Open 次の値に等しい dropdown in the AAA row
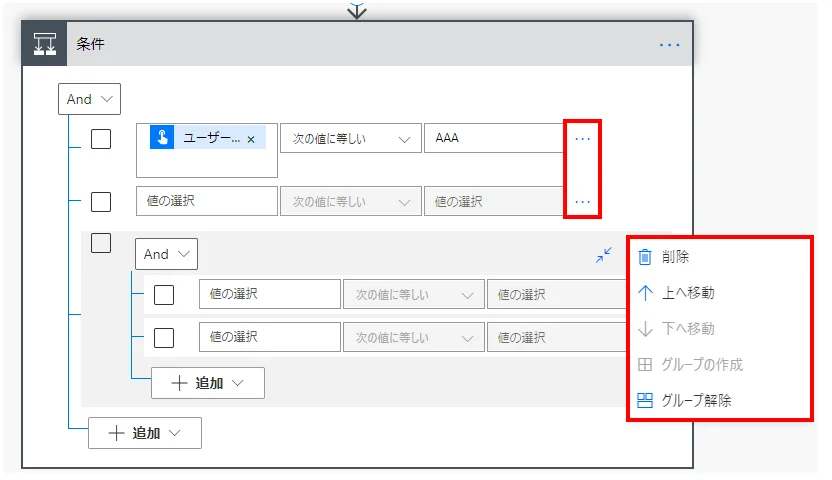The width and height of the screenshot is (832, 480). (x=351, y=138)
